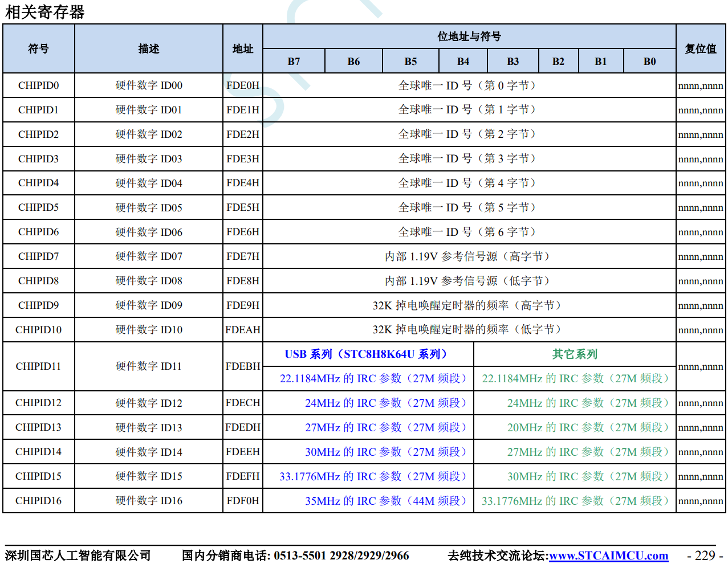Select distributor phone 0513-5501 2928/2929/2966
Screen dimensions: 728x564
click(x=341, y=555)
